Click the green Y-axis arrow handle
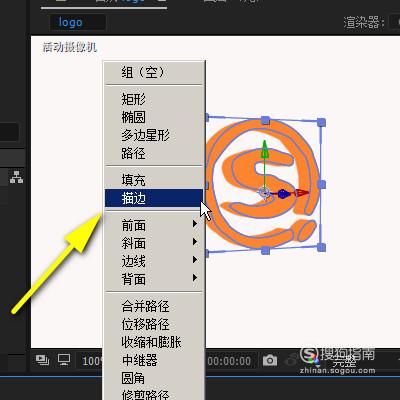The height and width of the screenshot is (400, 400). click(x=264, y=149)
